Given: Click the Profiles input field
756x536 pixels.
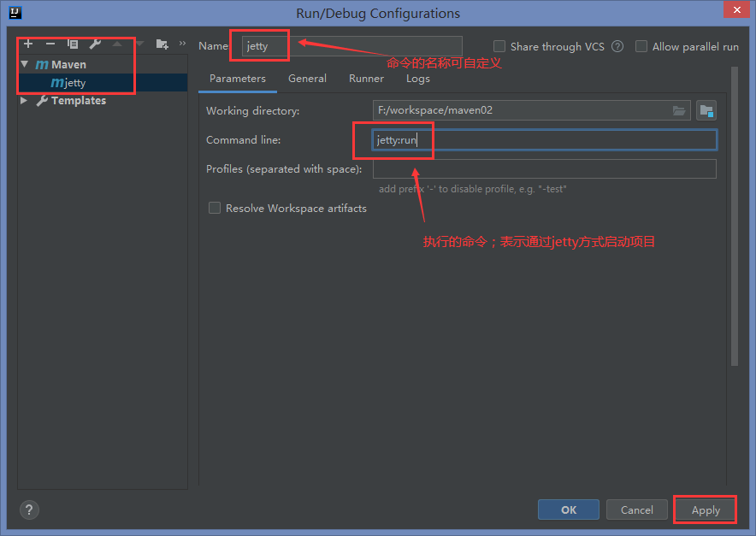Looking at the screenshot, I should coord(544,169).
